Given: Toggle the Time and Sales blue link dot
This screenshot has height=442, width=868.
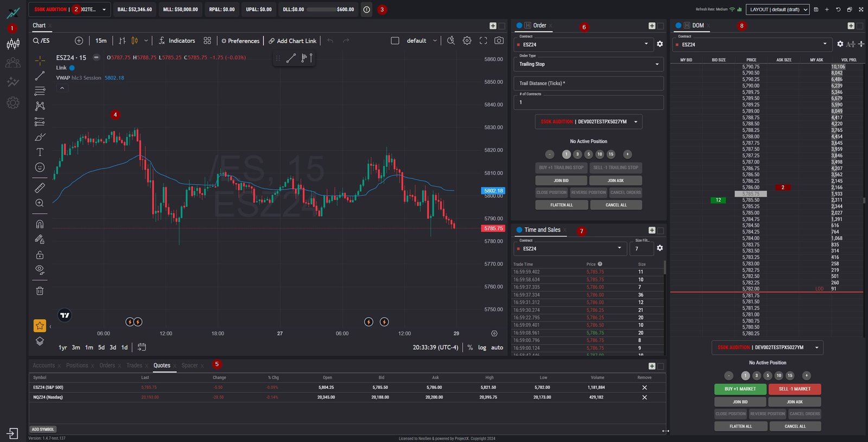Looking at the screenshot, I should tap(519, 230).
